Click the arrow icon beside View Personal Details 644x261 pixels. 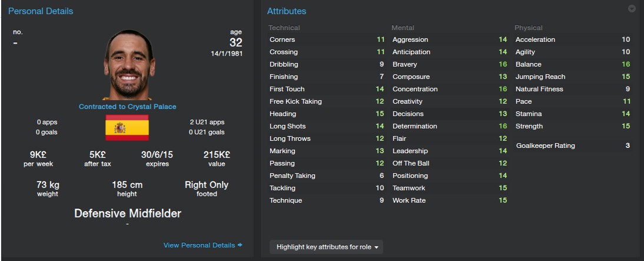[x=240, y=245]
